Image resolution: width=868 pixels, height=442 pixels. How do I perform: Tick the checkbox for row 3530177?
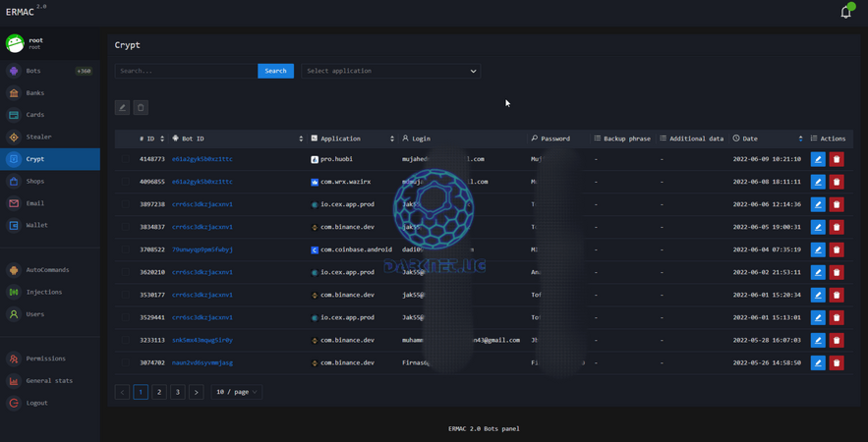tap(126, 296)
